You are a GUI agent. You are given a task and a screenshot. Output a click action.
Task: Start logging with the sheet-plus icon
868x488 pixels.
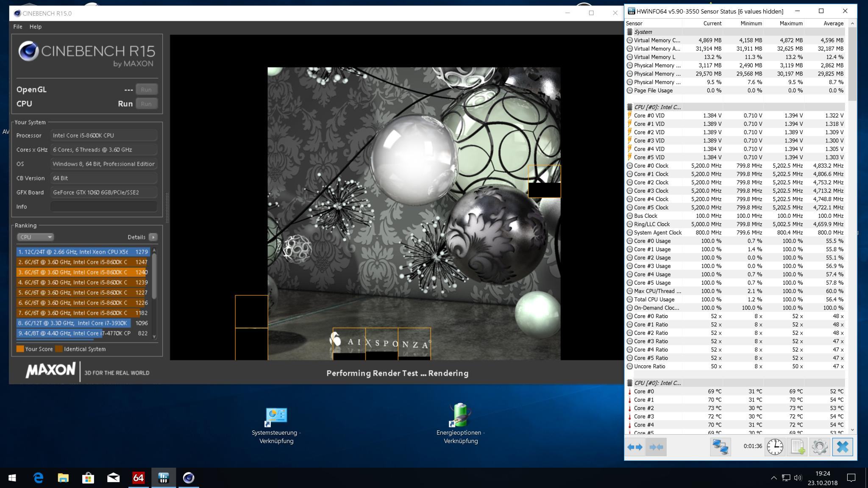(797, 447)
